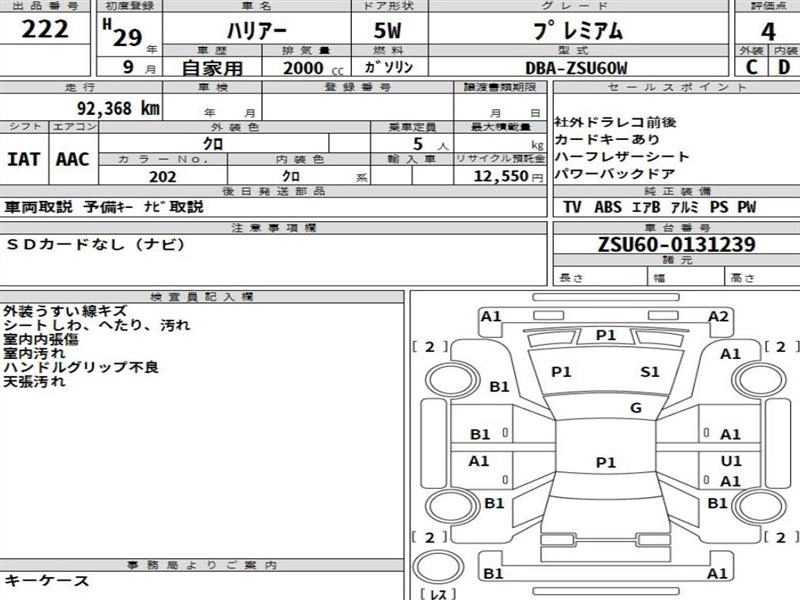
Task: Click the model code DBA-ZSU60W
Action: (x=576, y=68)
